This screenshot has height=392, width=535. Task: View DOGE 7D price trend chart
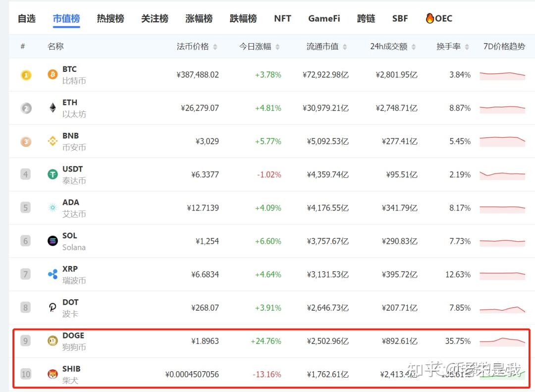tap(502, 342)
